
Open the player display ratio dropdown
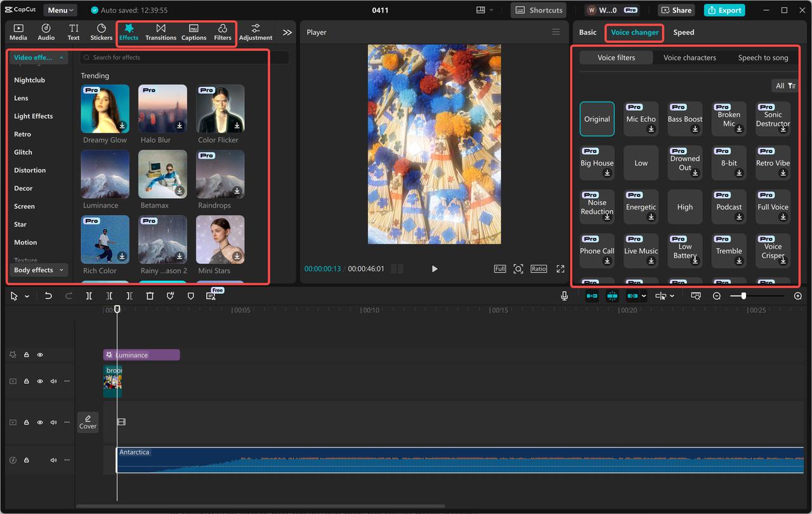(538, 268)
